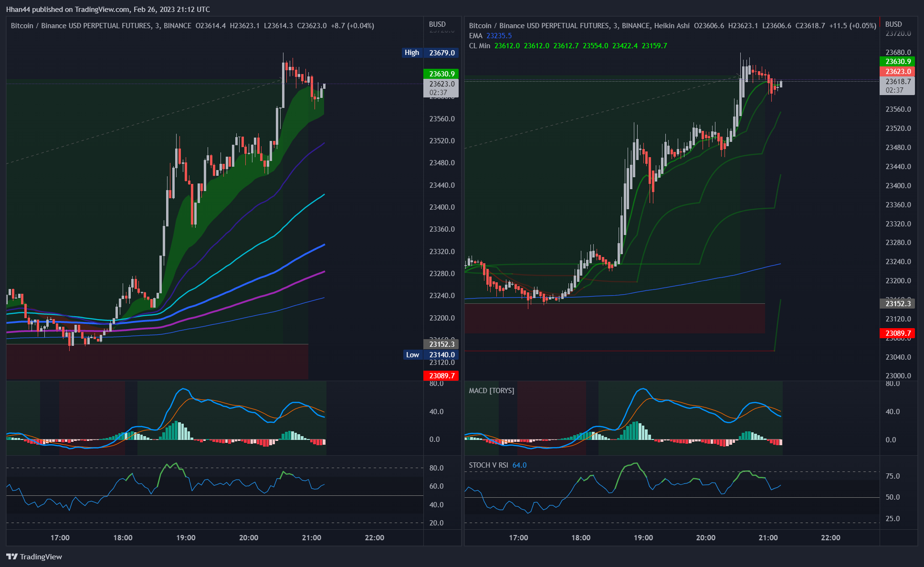Click the 23679.0 high value label
The height and width of the screenshot is (567, 924).
(x=441, y=53)
